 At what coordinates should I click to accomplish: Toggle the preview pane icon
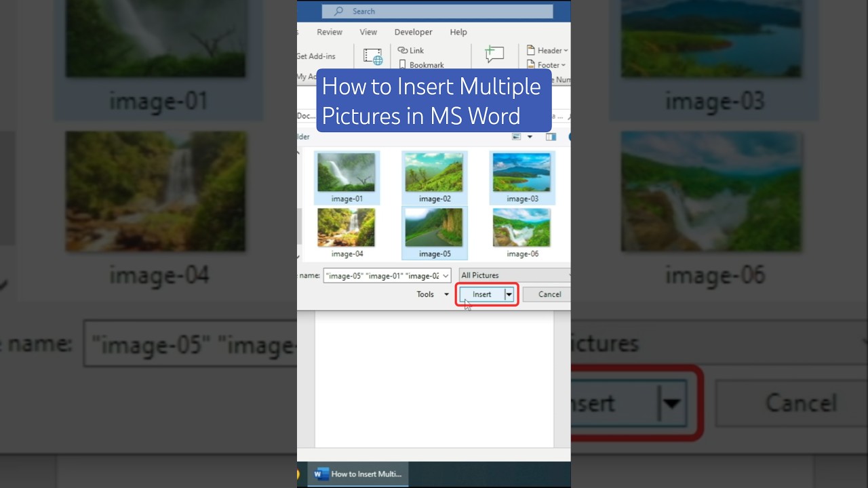coord(551,137)
